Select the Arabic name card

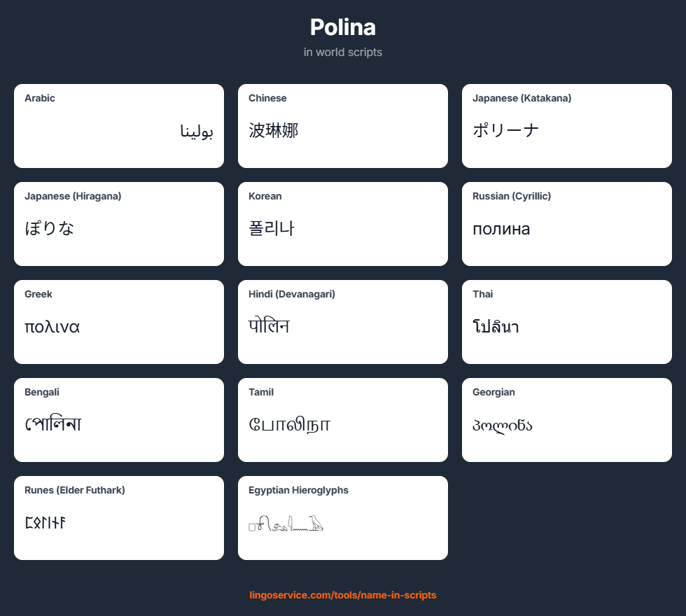pos(119,126)
